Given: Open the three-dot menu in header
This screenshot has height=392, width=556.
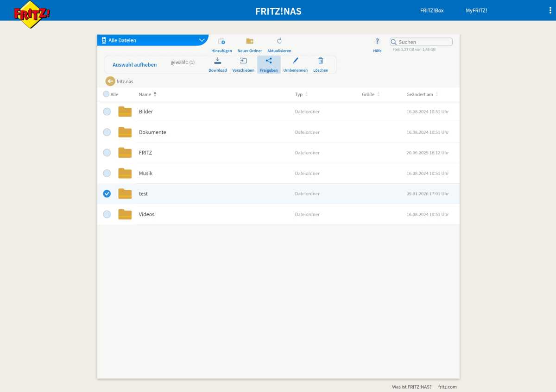Looking at the screenshot, I should point(550,10).
